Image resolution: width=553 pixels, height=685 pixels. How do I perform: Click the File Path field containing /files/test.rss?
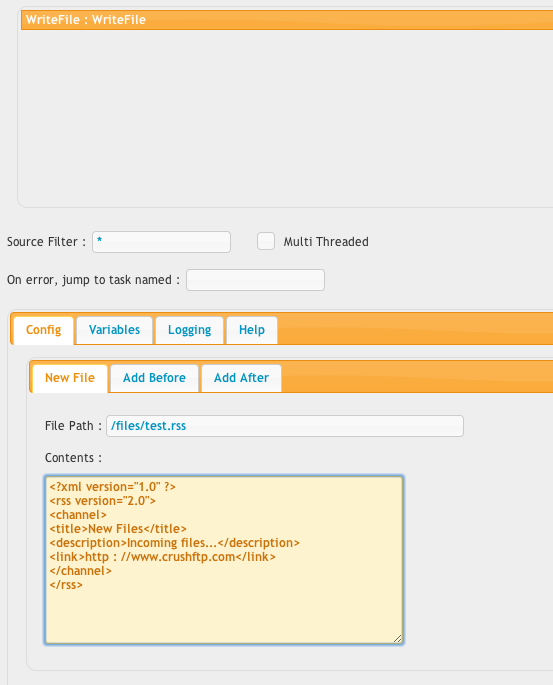[x=285, y=426]
